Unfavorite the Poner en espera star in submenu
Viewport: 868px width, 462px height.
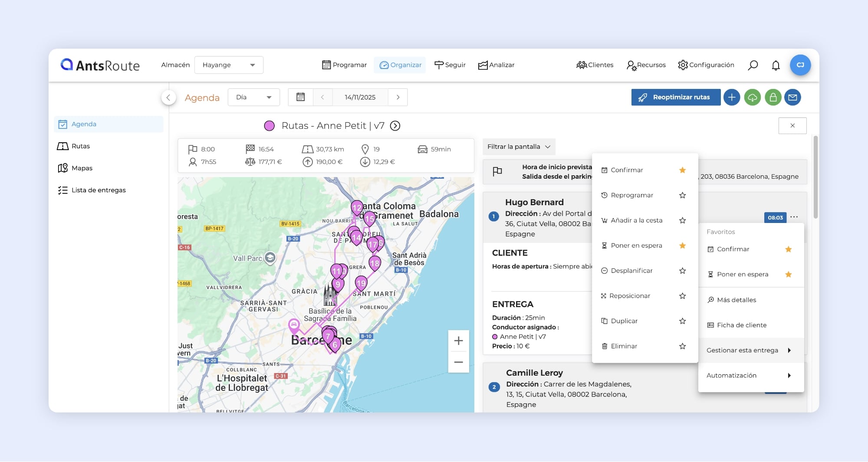[x=789, y=274]
